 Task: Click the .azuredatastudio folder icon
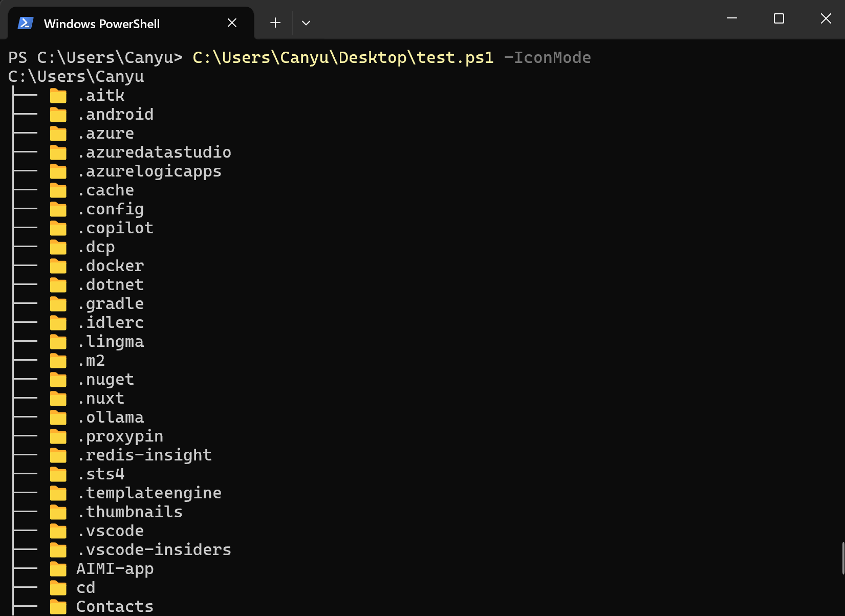(58, 153)
